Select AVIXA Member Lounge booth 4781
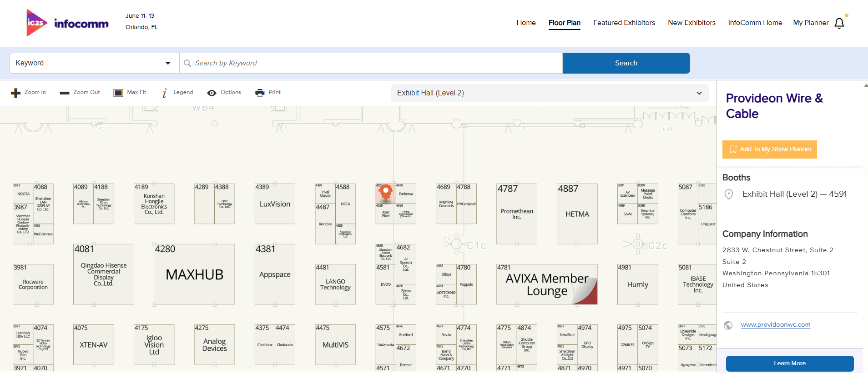This screenshot has width=868, height=373. [547, 284]
